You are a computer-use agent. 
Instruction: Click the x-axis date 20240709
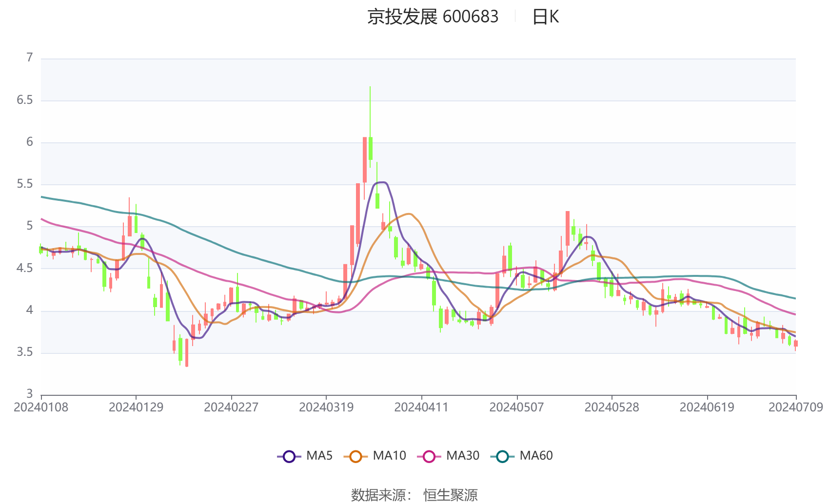click(x=796, y=407)
